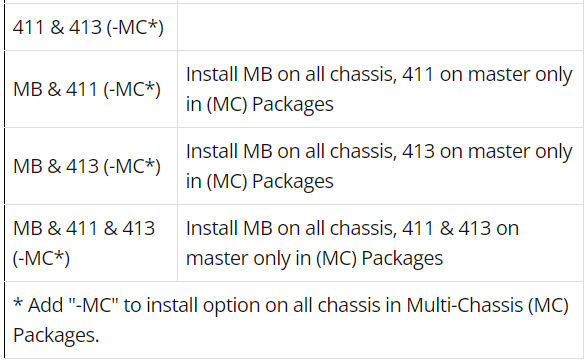Click "master only in (MC) Packages" text in last row

(x=314, y=258)
